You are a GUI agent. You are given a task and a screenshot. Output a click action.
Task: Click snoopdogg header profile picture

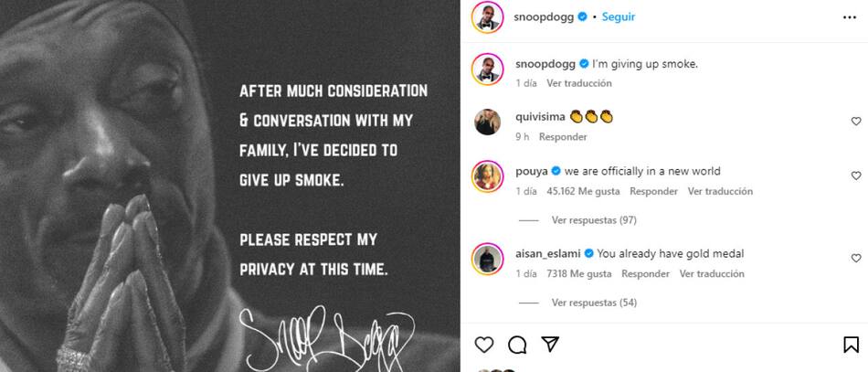point(487,17)
